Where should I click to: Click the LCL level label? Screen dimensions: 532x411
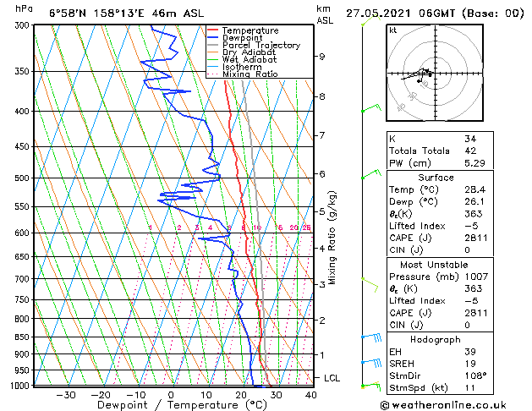coord(332,378)
